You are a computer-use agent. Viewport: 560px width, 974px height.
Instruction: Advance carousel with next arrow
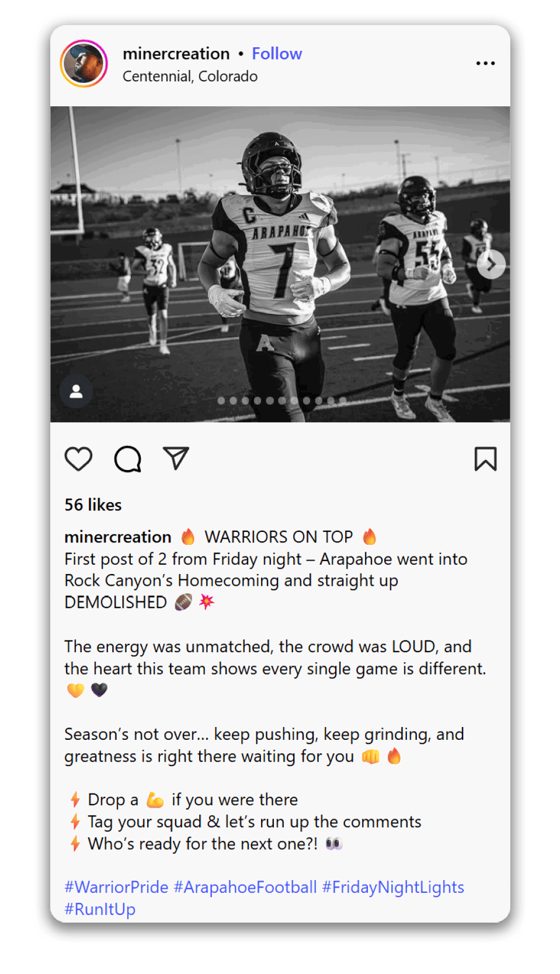coord(491,265)
